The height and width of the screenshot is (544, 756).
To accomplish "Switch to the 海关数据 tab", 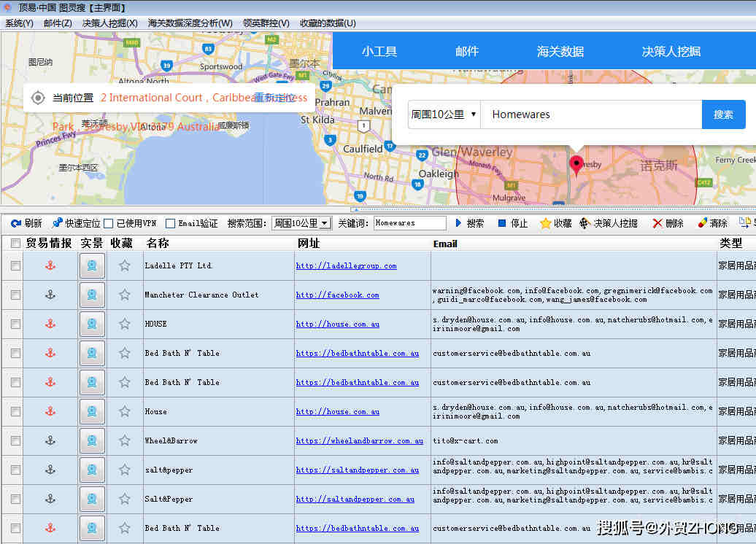I will coord(560,52).
